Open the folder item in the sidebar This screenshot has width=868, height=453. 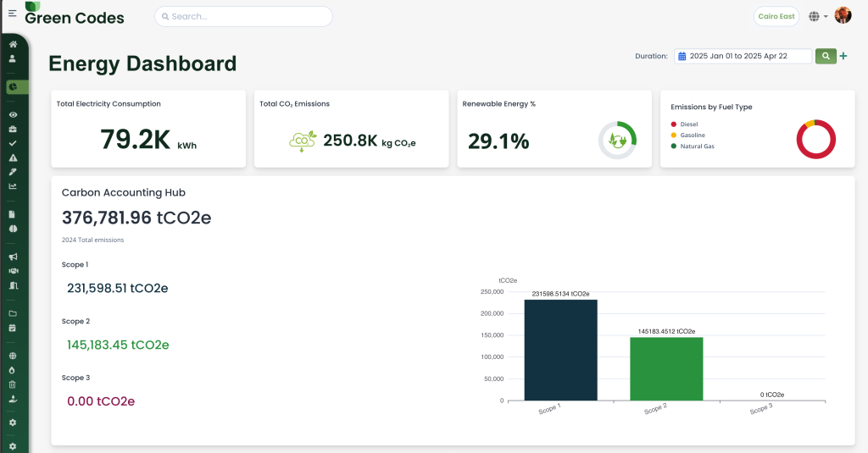pos(13,313)
